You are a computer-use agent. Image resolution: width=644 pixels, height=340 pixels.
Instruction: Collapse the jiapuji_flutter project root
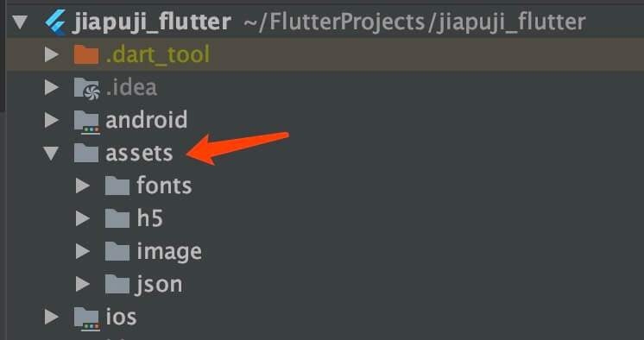pos(20,22)
